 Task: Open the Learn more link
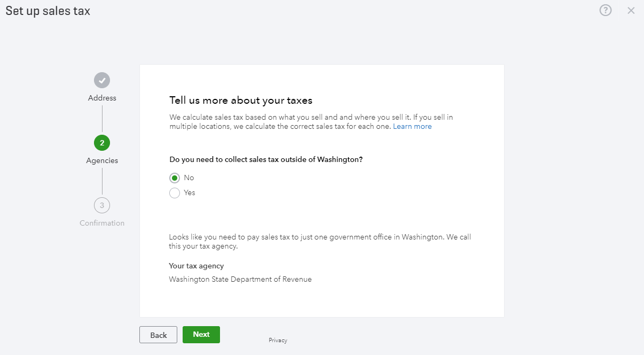click(412, 127)
